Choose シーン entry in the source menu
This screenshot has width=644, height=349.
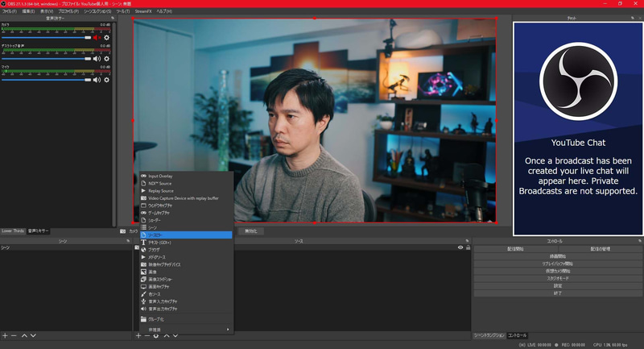(x=186, y=227)
